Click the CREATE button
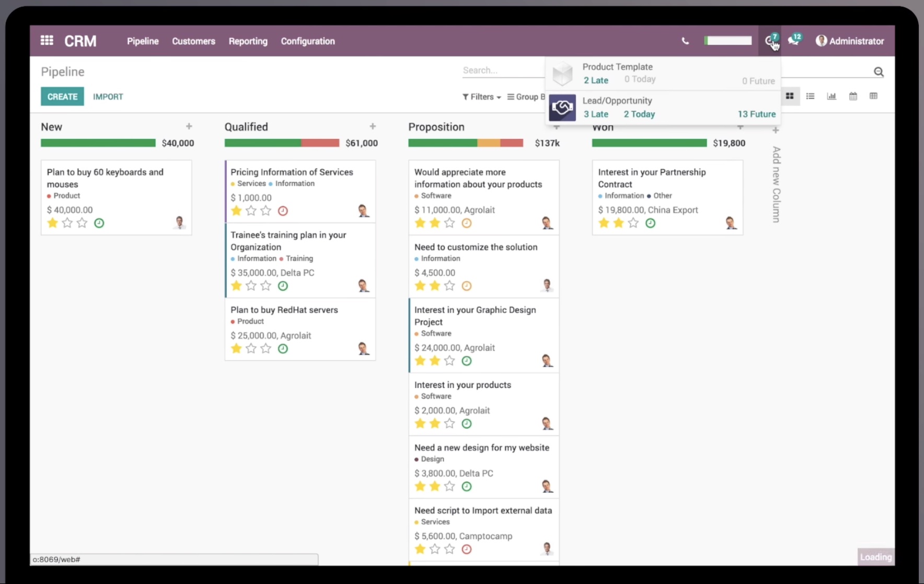924x584 pixels. pos(62,97)
